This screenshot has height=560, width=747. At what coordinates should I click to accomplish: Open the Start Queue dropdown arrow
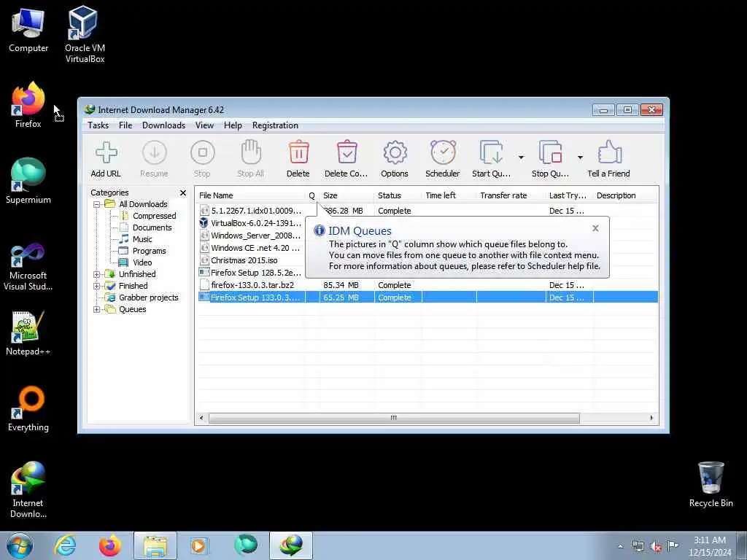pos(521,157)
